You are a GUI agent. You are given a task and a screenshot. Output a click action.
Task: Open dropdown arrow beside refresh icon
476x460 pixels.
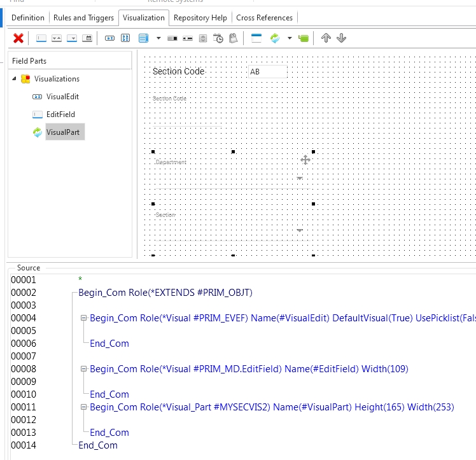click(290, 38)
